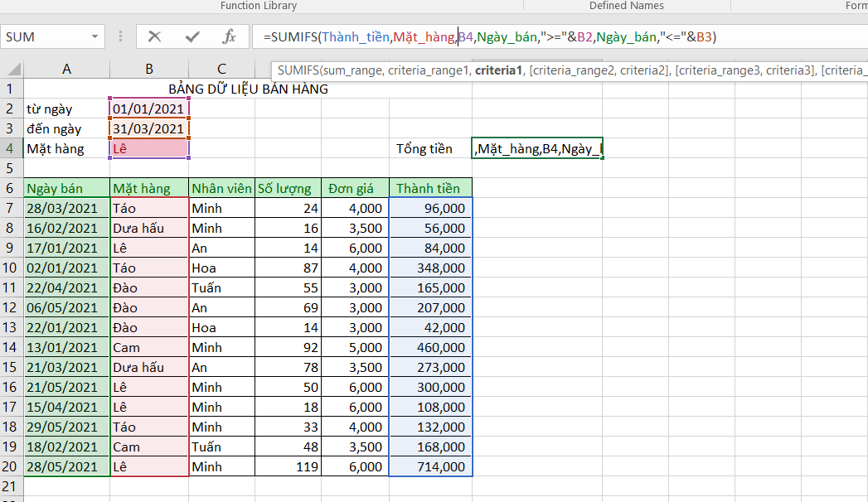
Task: Click the 'Mặt hàng' label in row 4
Action: (66, 149)
